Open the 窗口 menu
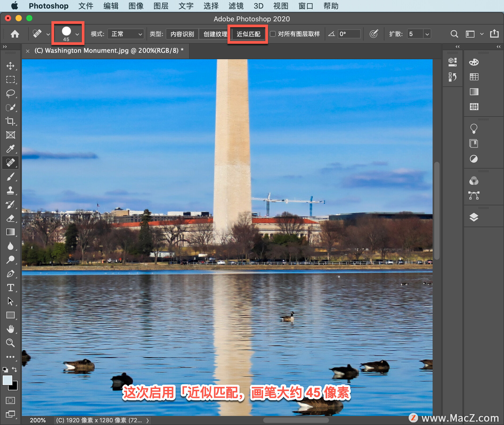Screen dimensions: 504x425 (306, 6)
